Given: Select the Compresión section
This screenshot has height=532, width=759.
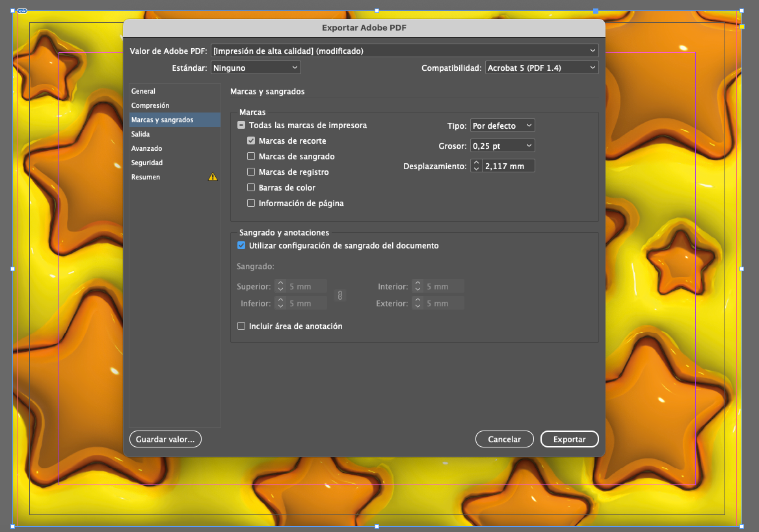Looking at the screenshot, I should pos(175,105).
